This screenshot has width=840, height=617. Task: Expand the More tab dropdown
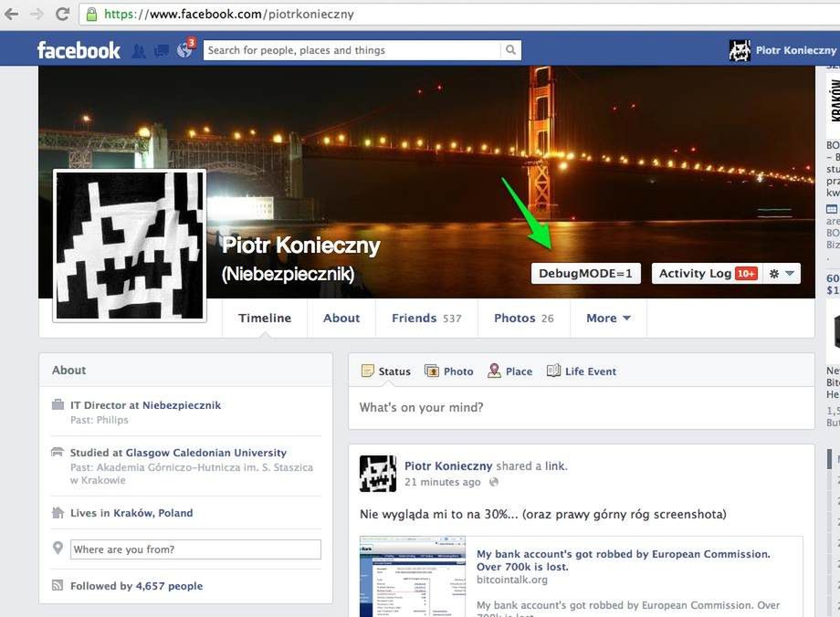(x=608, y=319)
